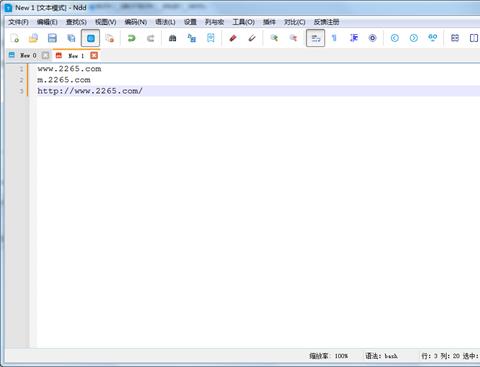
Task: Click the Save All icon
Action: pyautogui.click(x=71, y=38)
